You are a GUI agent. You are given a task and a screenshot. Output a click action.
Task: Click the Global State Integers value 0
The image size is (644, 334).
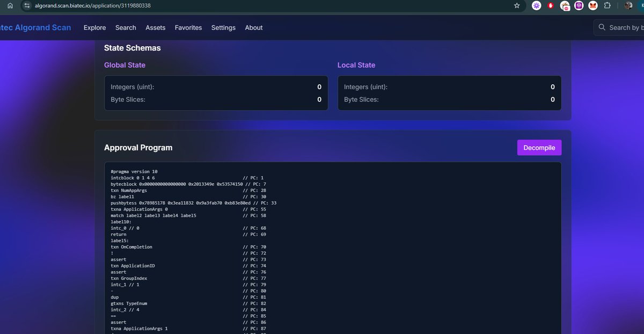pyautogui.click(x=319, y=87)
